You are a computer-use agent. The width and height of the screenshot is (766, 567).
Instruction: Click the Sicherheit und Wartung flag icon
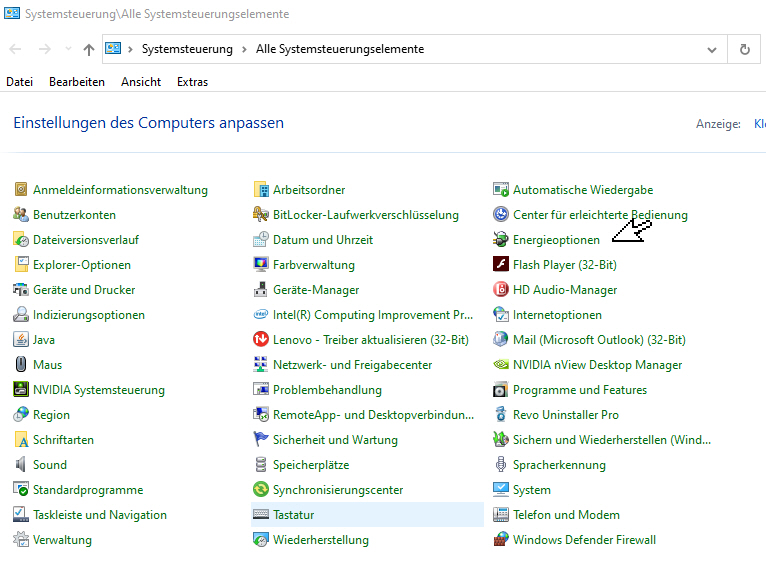pyautogui.click(x=261, y=439)
